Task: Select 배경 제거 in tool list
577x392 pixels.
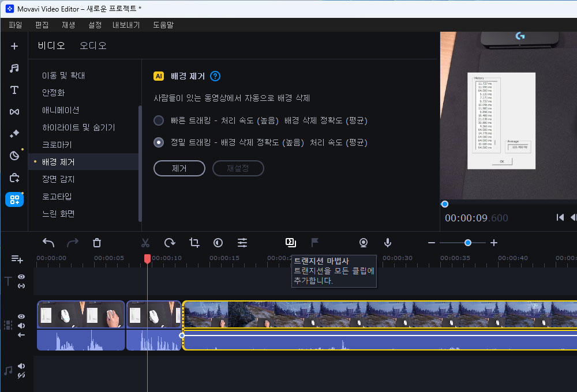Action: pyautogui.click(x=83, y=162)
